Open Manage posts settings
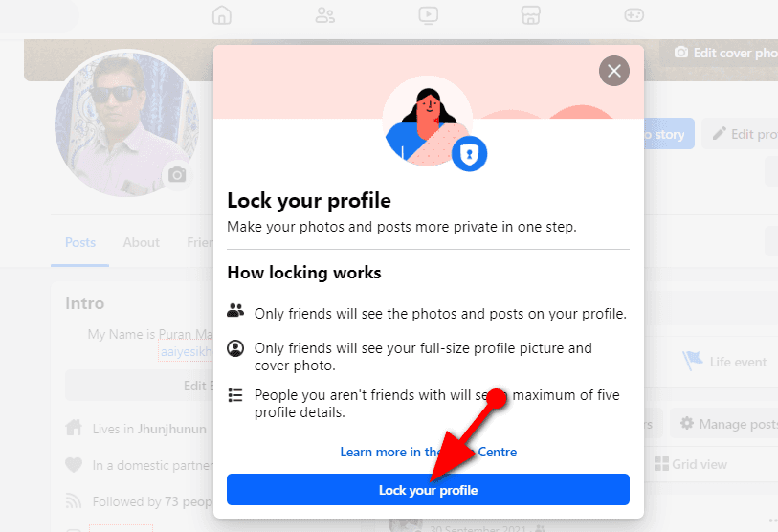The width and height of the screenshot is (778, 532). click(727, 424)
